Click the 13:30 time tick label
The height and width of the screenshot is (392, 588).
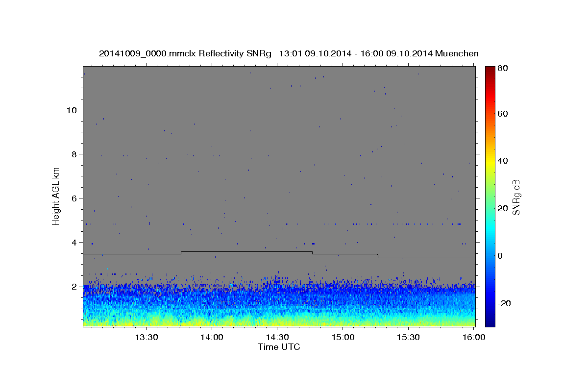[x=146, y=338]
